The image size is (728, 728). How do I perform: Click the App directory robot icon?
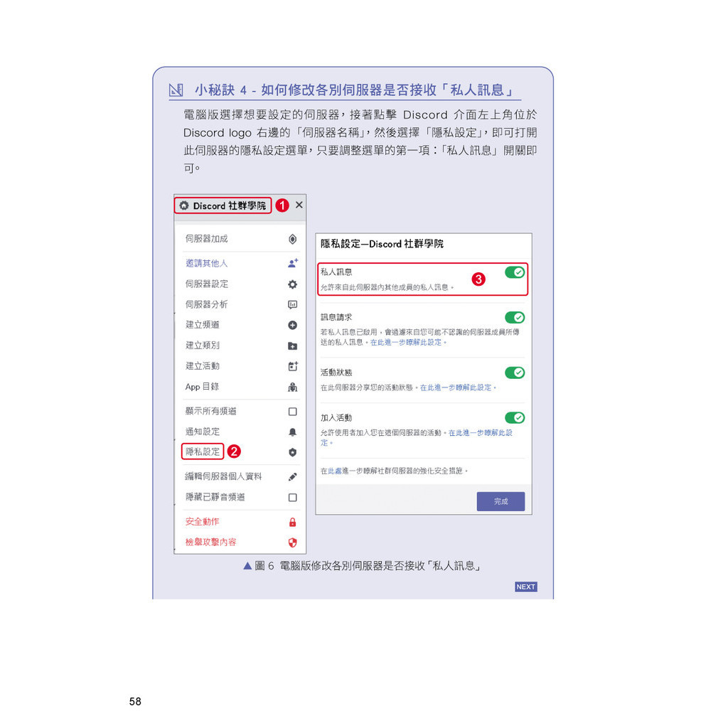click(x=292, y=387)
